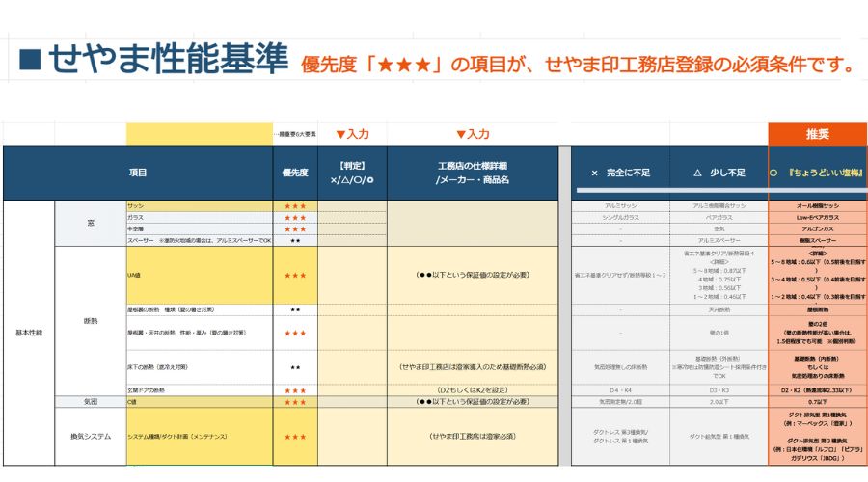Select the 換気システム group cell
The height and width of the screenshot is (482, 868).
pos(91,436)
